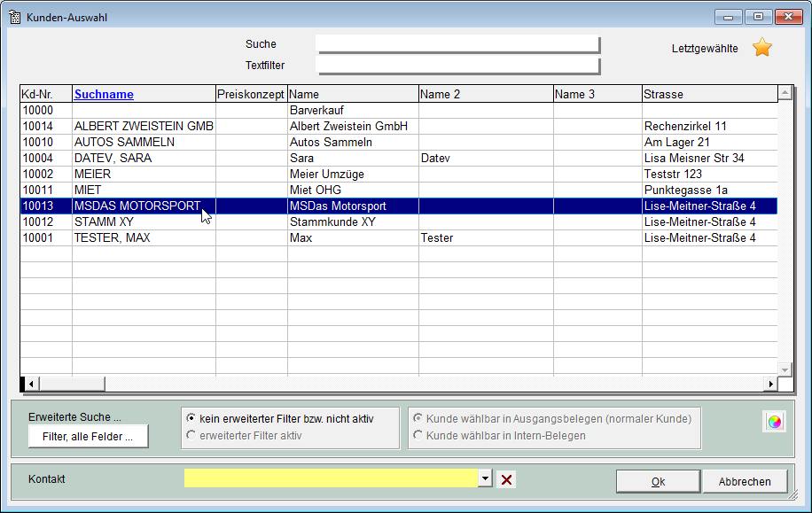
Task: Select the MIET search name row
Action: click(x=399, y=190)
